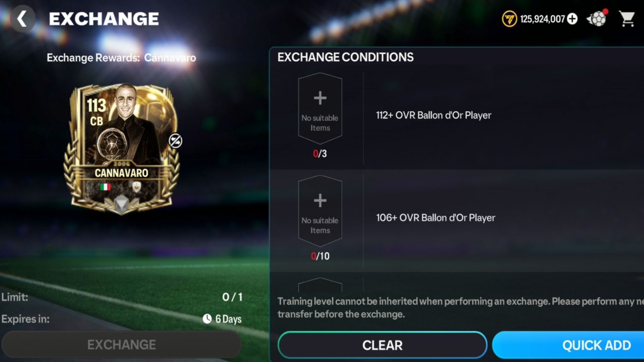Image resolution: width=644 pixels, height=362 pixels.
Task: Select 112+ OVR Ballon d'Or Player condition
Action: (x=433, y=115)
